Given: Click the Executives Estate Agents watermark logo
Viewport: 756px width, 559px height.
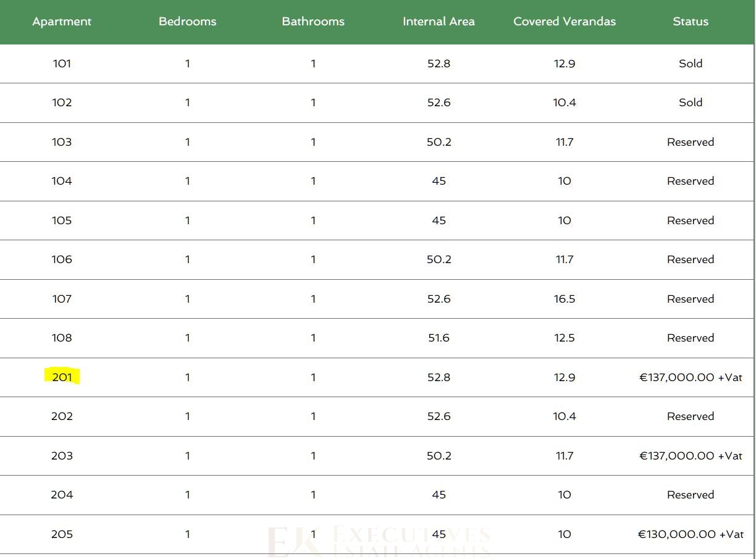Looking at the screenshot, I should (378, 541).
